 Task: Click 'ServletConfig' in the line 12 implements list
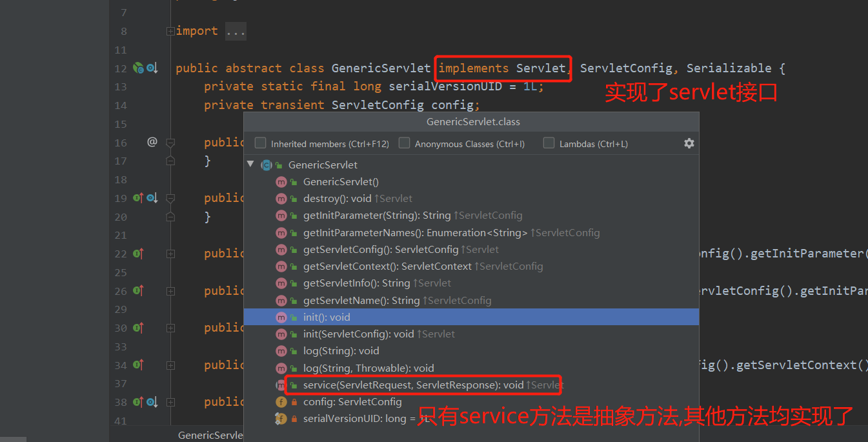(626, 68)
